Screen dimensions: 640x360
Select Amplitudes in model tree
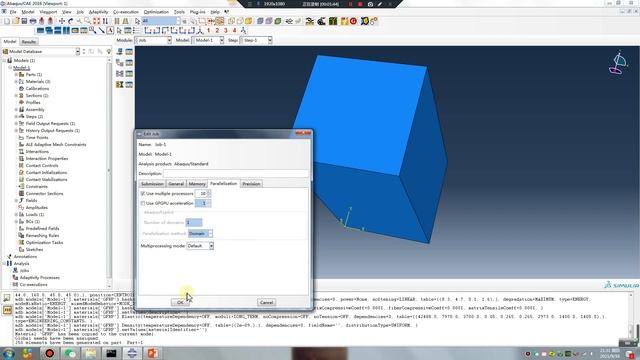[37, 207]
